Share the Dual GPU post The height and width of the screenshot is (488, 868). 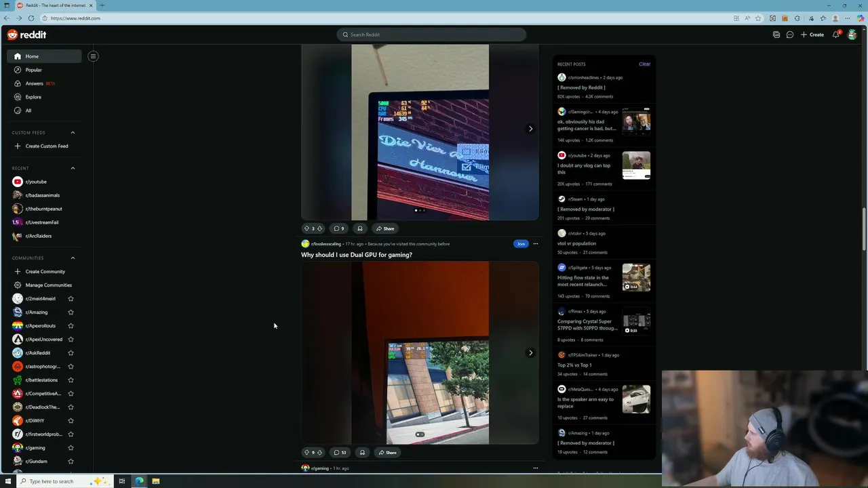[387, 452]
